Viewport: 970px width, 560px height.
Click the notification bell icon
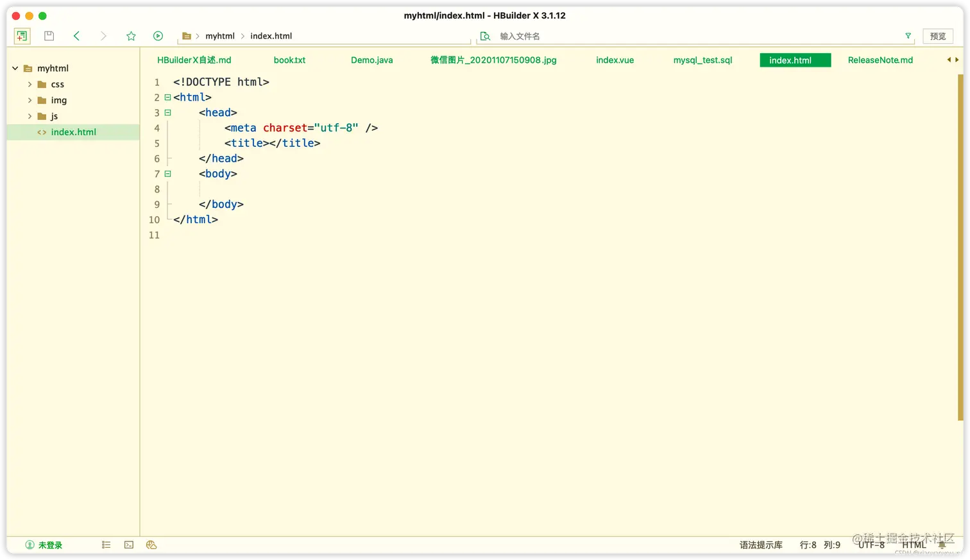click(x=942, y=545)
